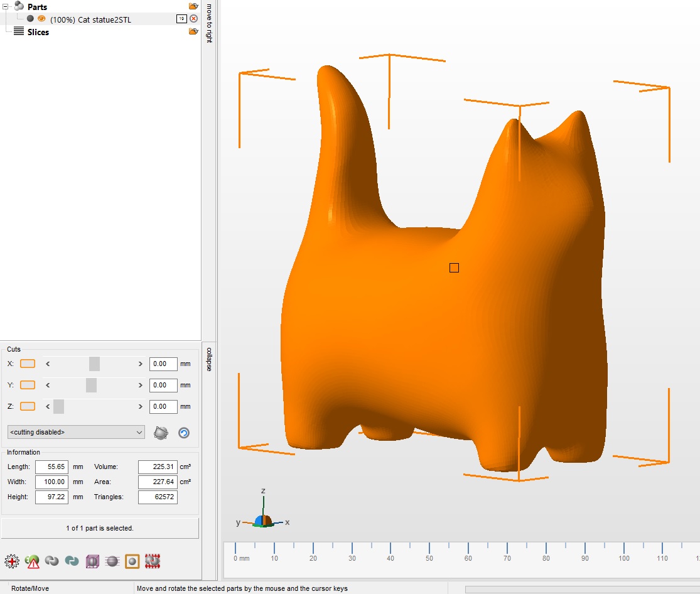Click the orange-framed sphere selection icon
This screenshot has width=700, height=594.
click(132, 561)
